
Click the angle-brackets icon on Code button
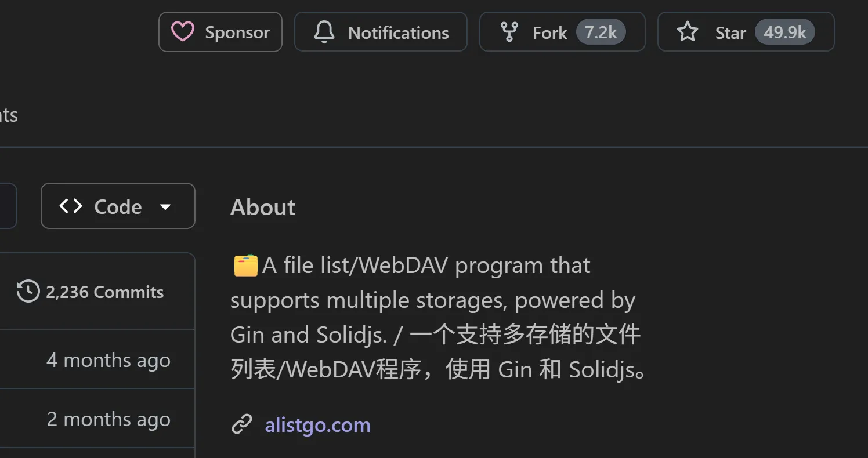click(71, 206)
